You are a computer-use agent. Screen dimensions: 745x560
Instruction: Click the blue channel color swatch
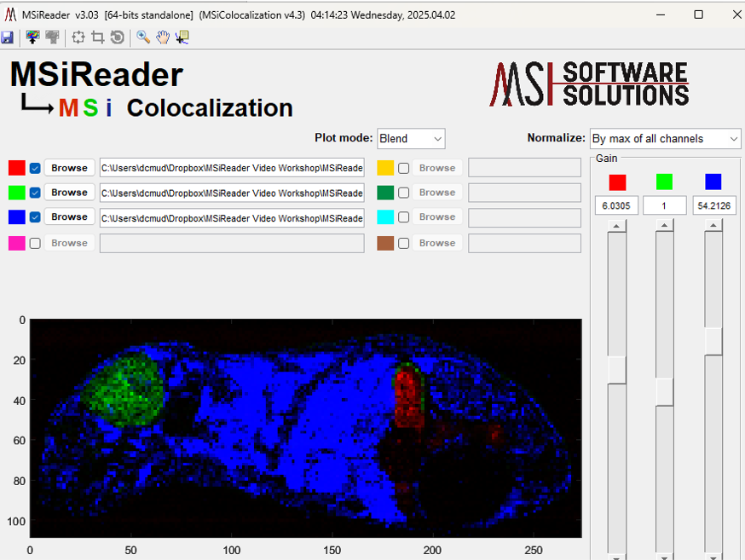[x=17, y=217]
